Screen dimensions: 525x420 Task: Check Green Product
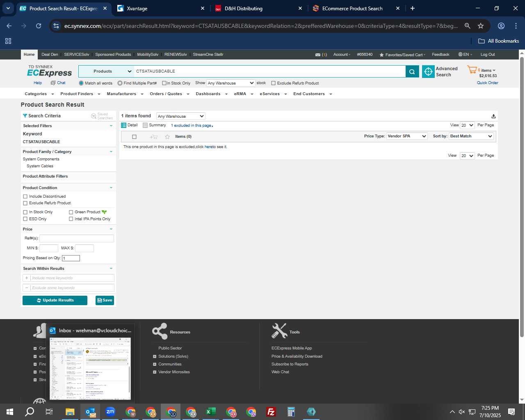coord(71,212)
